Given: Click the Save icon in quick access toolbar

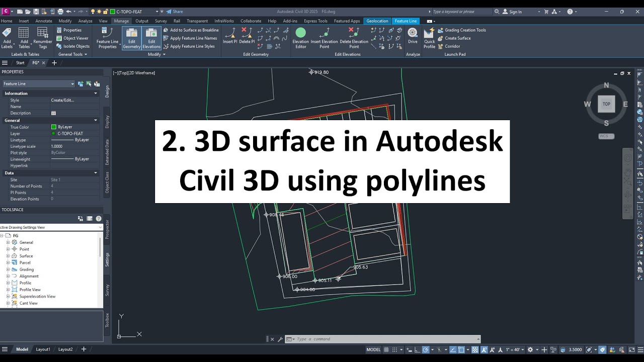Looking at the screenshot, I should (x=35, y=12).
